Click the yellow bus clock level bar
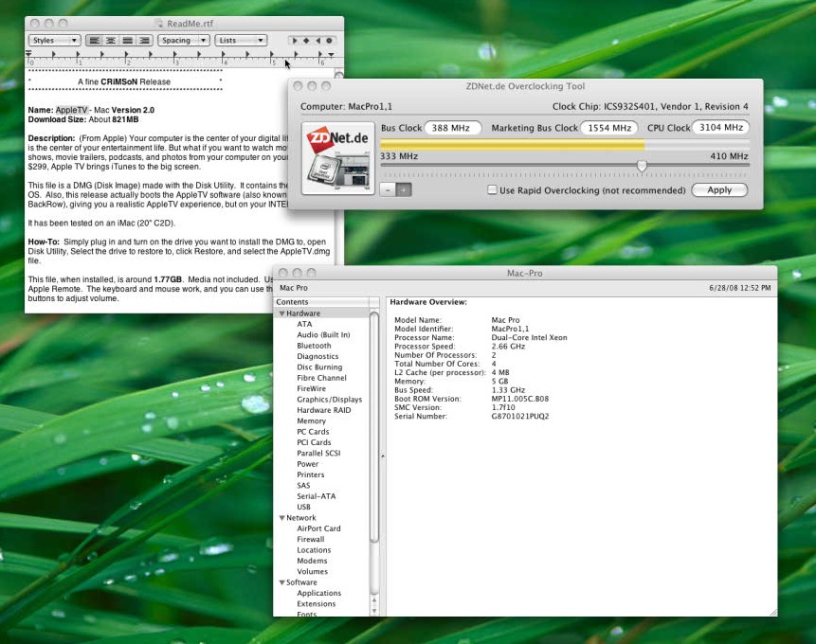 coord(513,145)
